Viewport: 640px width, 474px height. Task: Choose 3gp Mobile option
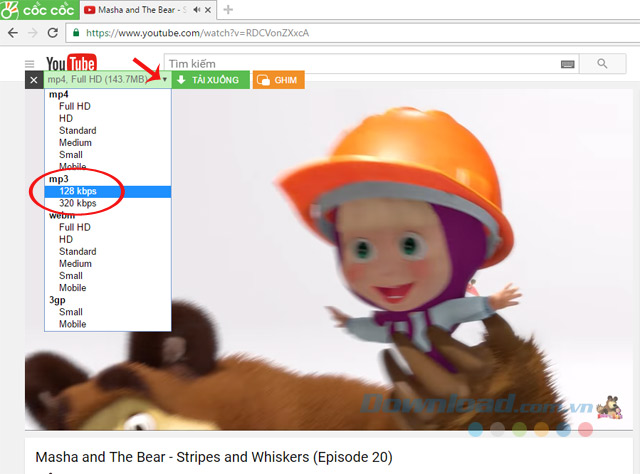coord(108,324)
